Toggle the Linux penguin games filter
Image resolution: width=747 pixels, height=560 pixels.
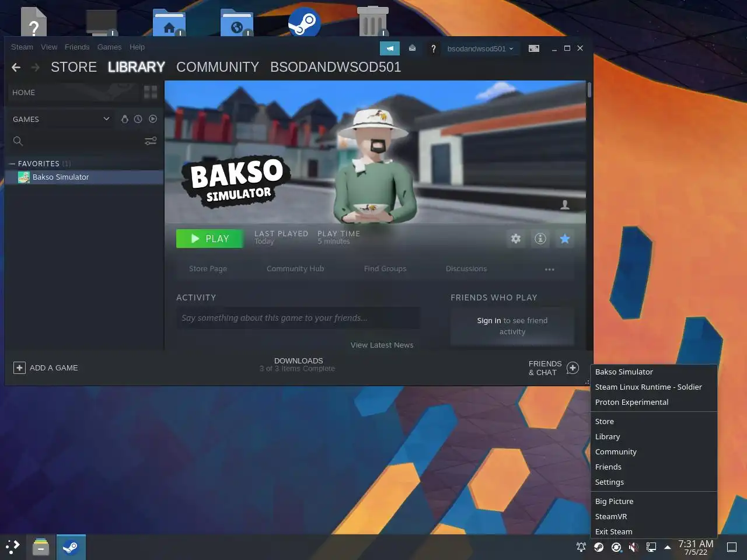point(124,119)
